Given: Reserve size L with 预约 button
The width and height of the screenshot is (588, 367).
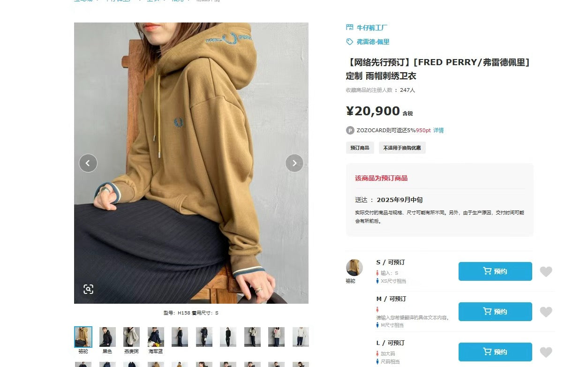Looking at the screenshot, I should tap(495, 352).
